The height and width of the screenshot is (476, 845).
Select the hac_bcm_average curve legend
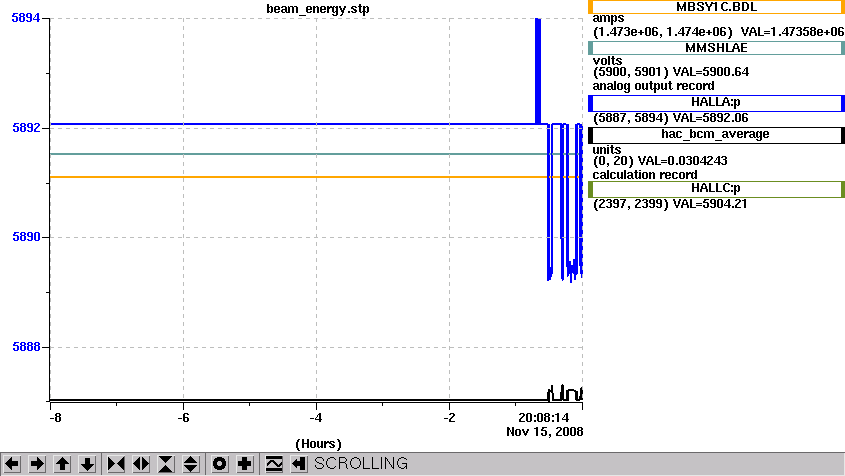(x=716, y=135)
